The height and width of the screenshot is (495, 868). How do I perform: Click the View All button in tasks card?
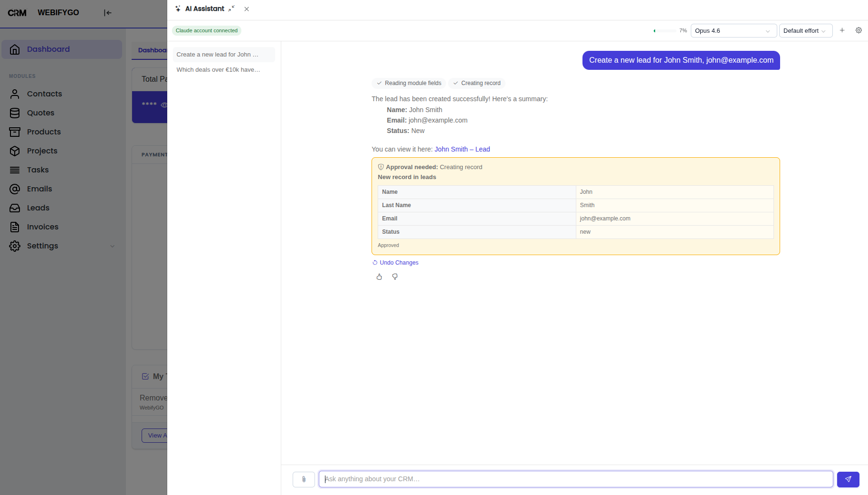click(x=154, y=436)
